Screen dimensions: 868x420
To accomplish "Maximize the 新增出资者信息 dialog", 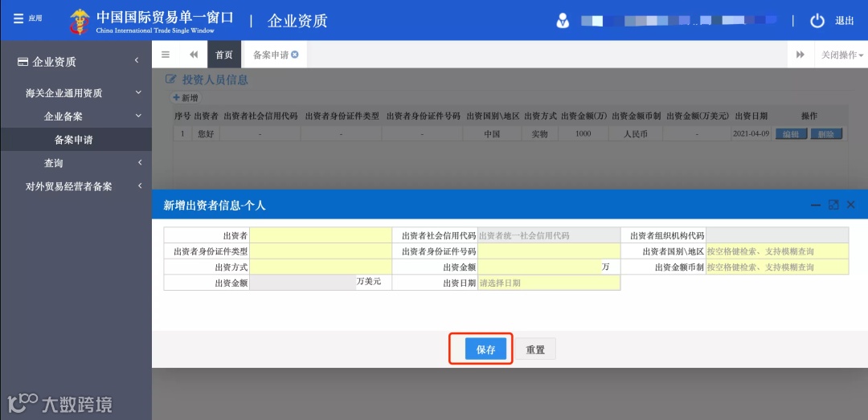I will (833, 205).
